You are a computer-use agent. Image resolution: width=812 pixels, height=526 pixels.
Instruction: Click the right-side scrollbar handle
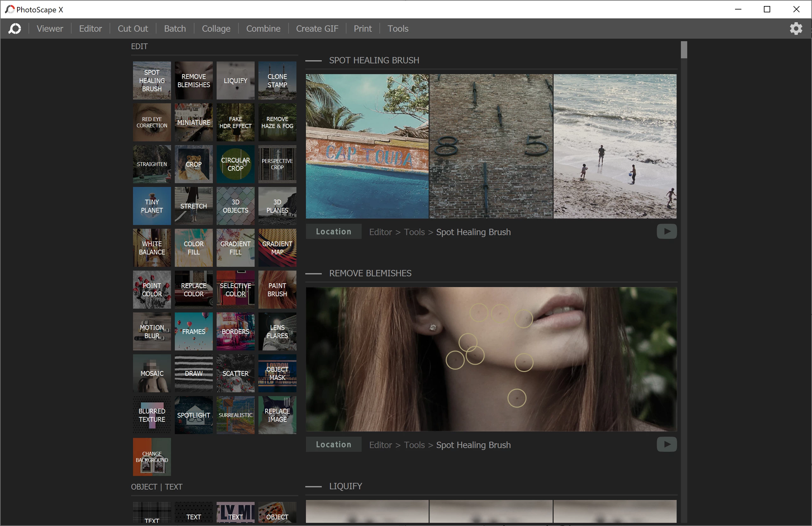coord(683,49)
